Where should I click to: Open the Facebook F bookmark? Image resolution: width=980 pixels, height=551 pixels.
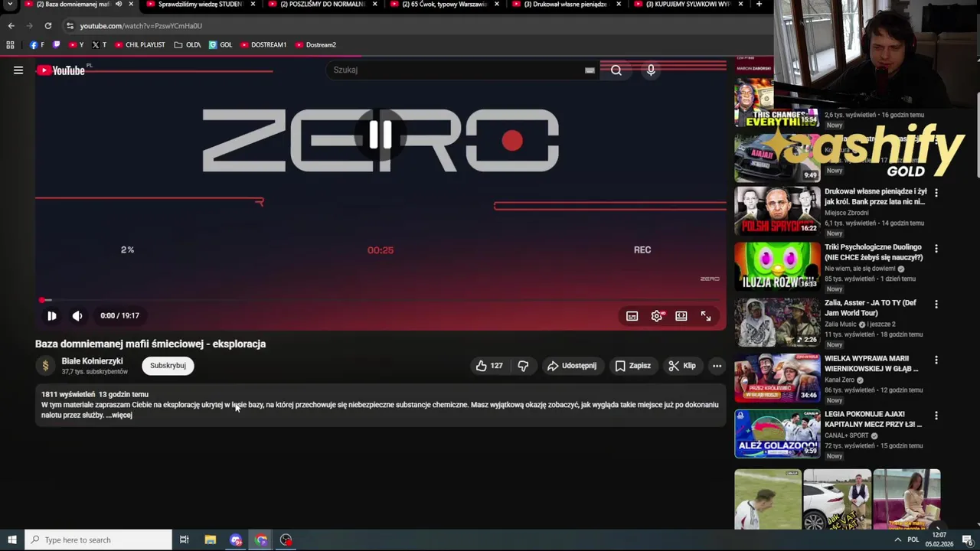[x=37, y=45]
